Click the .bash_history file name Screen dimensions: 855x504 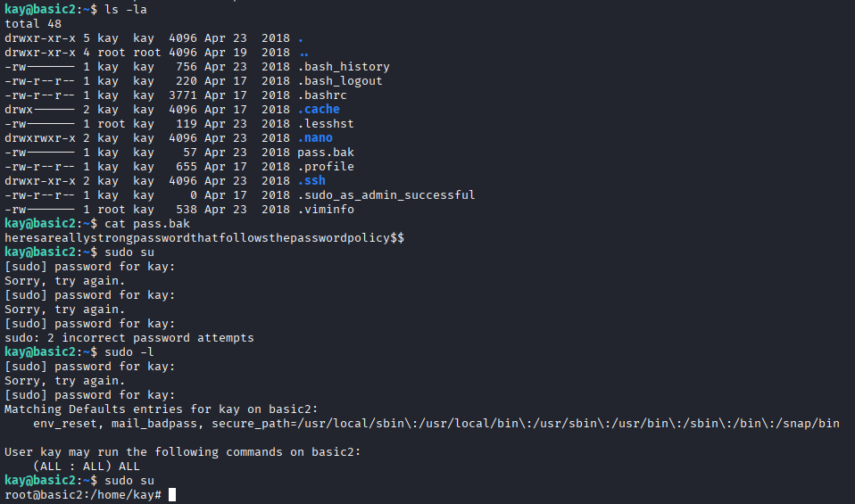343,67
